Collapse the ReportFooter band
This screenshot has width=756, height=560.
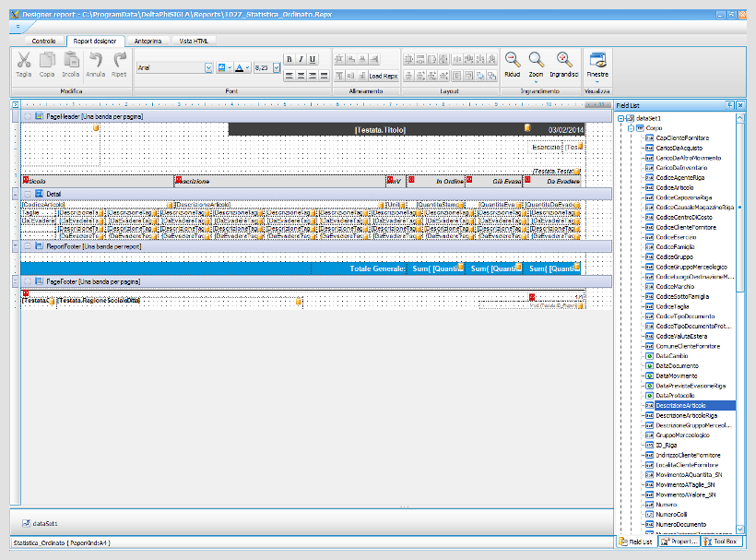(x=28, y=246)
